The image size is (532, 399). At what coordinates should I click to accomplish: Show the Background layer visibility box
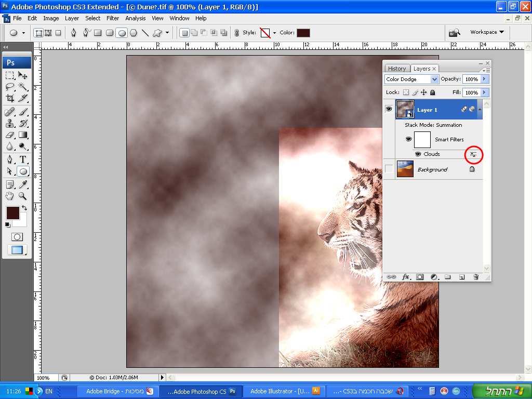pyautogui.click(x=389, y=169)
